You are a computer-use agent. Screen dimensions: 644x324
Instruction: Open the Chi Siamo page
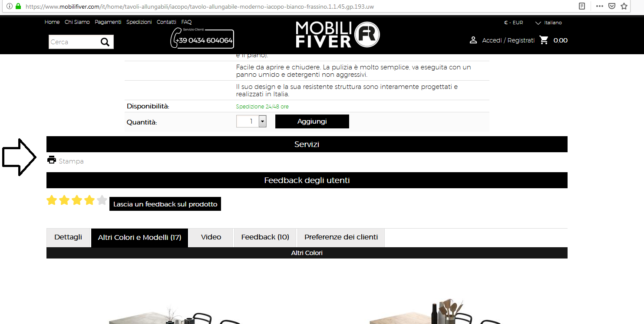(77, 22)
